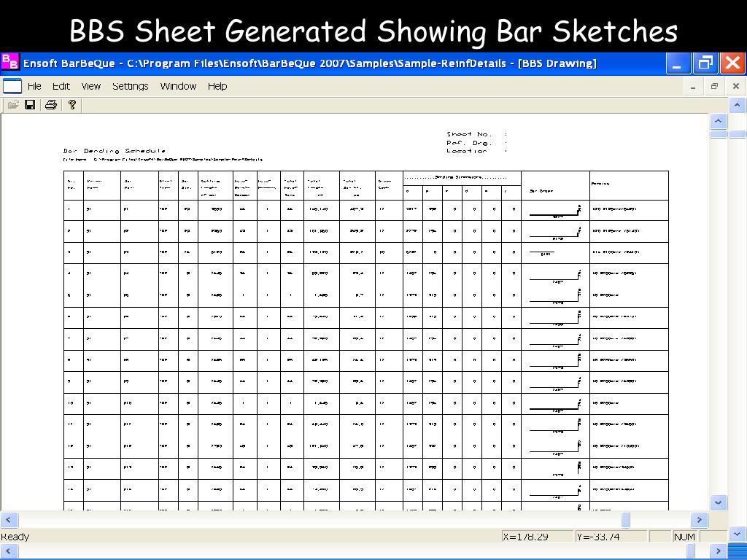The width and height of the screenshot is (747, 560).
Task: Click the yellow question mark Help icon
Action: click(x=72, y=105)
